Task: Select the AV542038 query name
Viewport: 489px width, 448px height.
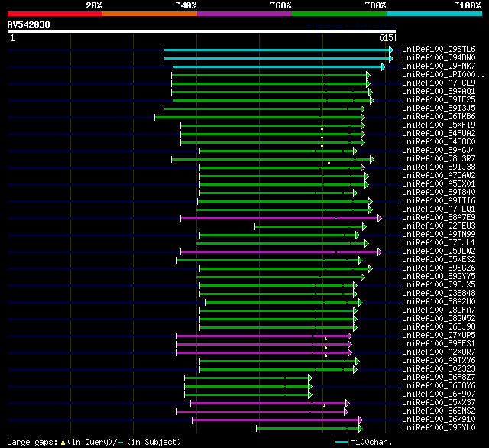Action: [x=29, y=24]
